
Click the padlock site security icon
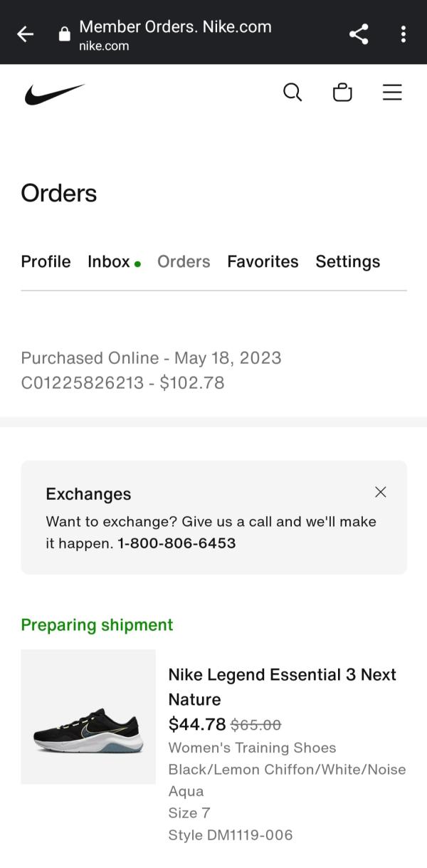coord(65,33)
